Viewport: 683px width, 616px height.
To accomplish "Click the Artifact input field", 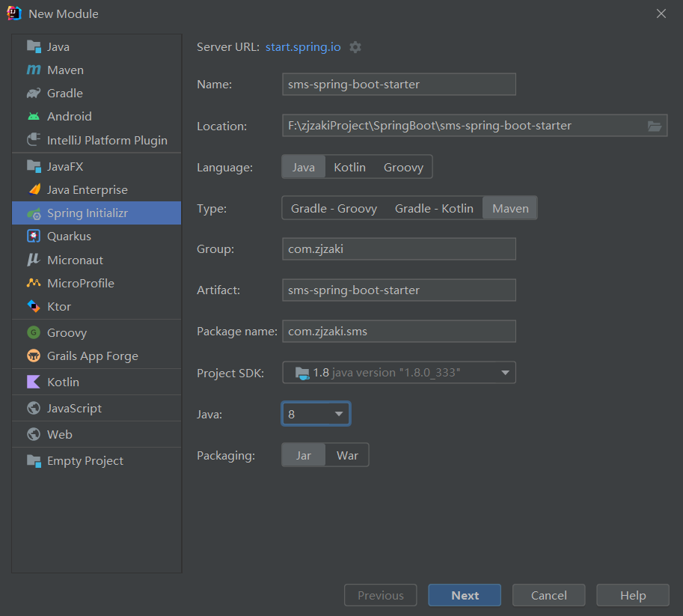I will click(399, 290).
